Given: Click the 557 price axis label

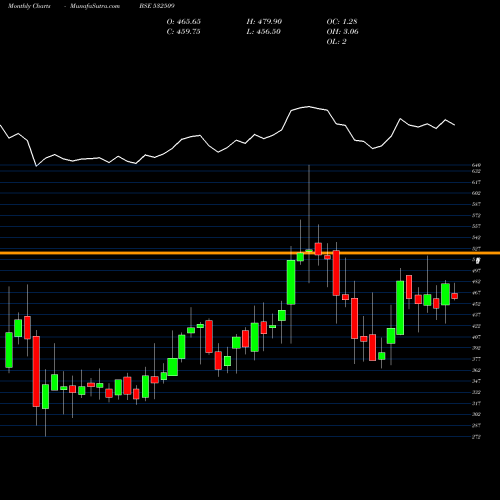Looking at the screenshot, I should (x=476, y=226).
